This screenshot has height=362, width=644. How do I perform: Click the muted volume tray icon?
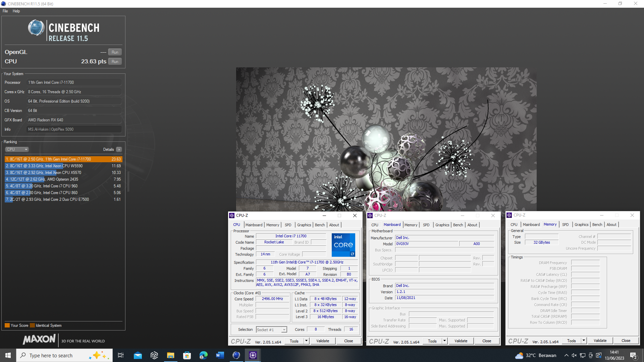574,355
